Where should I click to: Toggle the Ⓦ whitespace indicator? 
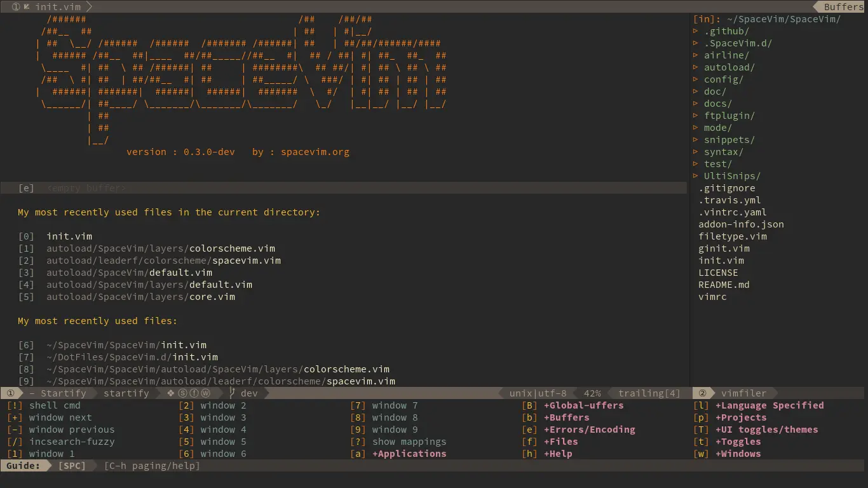206,393
